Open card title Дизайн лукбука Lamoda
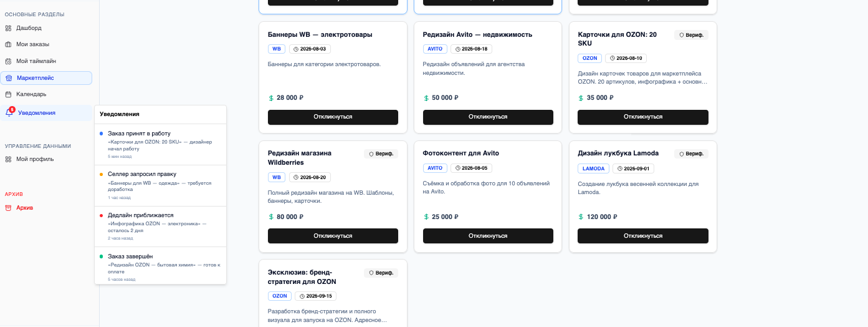Image resolution: width=868 pixels, height=327 pixels. (x=618, y=154)
